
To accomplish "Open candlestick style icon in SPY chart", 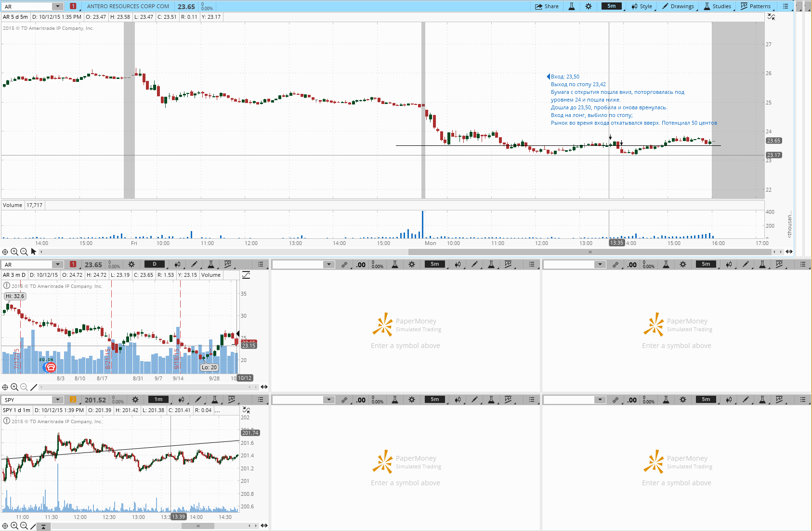I will click(x=182, y=400).
